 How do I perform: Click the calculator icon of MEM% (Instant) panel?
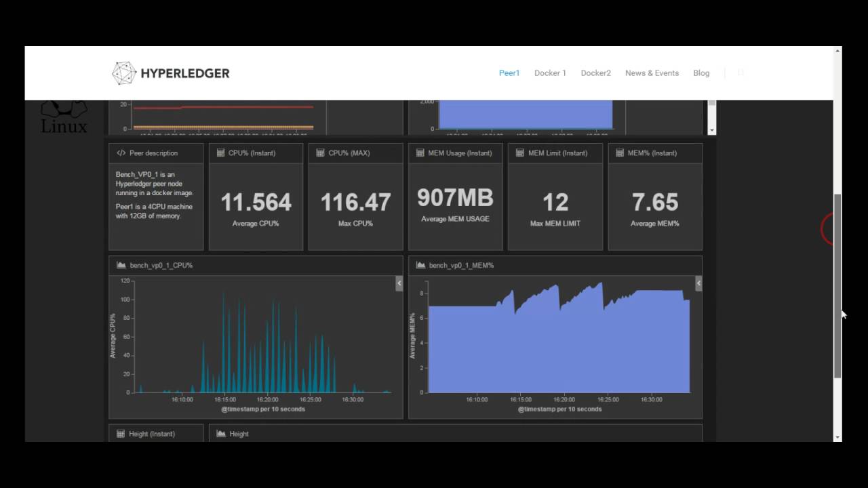coord(620,153)
